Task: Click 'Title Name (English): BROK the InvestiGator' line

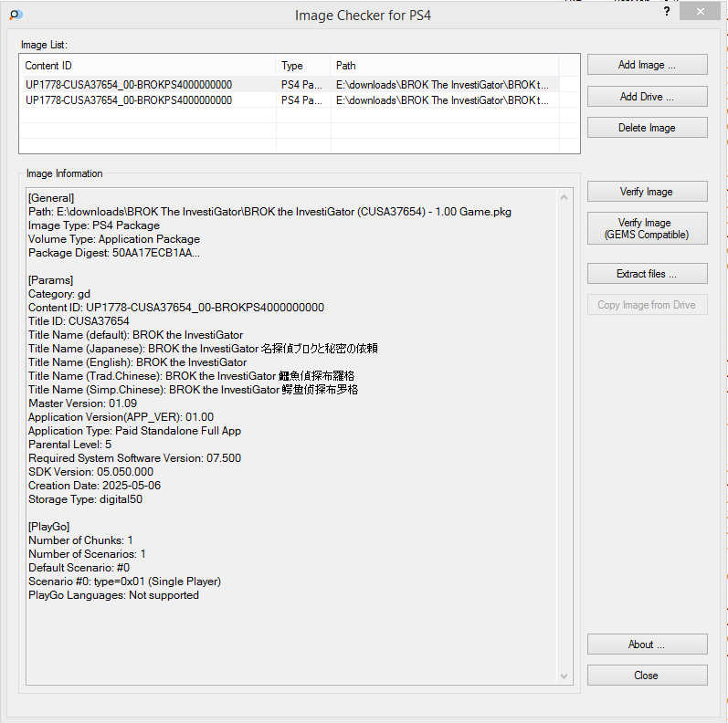Action: (137, 362)
